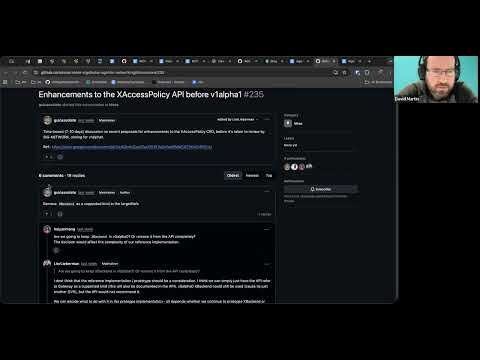Add emoji reaction to first comment
The width and height of the screenshot is (480, 360).
point(60,214)
